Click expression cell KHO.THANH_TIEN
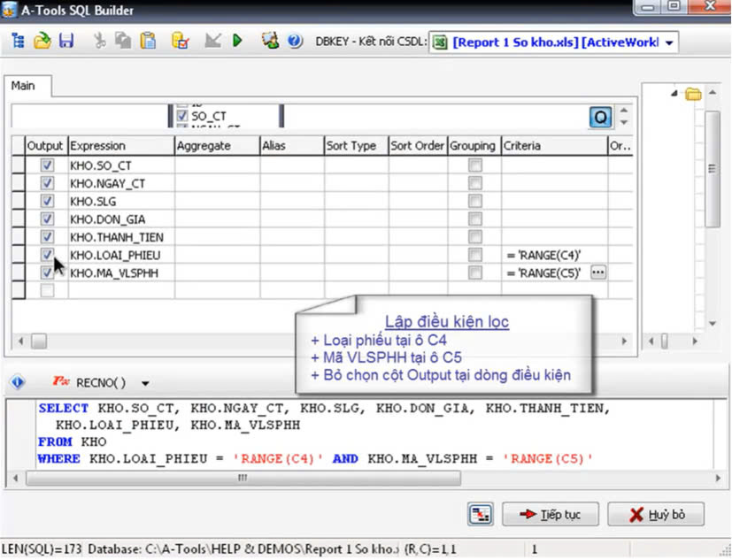The height and width of the screenshot is (560, 732). 121,237
